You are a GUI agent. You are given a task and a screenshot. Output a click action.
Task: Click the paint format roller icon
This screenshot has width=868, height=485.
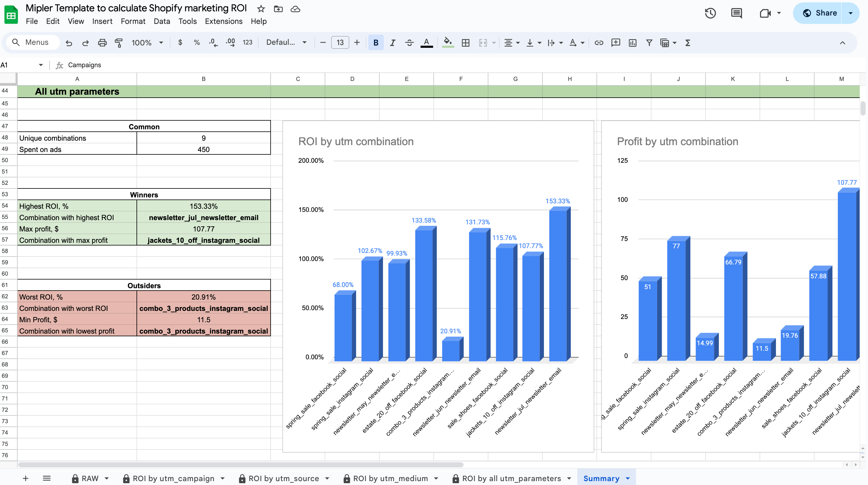click(x=119, y=43)
